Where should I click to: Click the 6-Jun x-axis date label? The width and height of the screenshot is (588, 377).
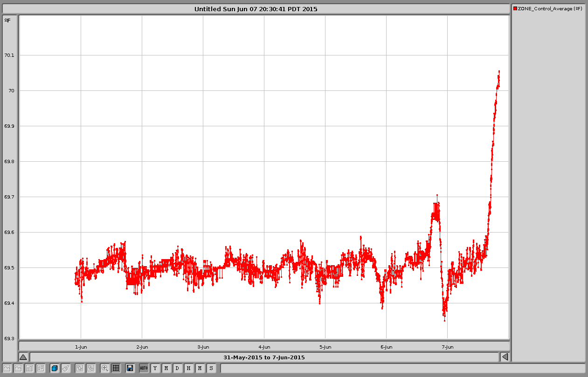pyautogui.click(x=387, y=347)
